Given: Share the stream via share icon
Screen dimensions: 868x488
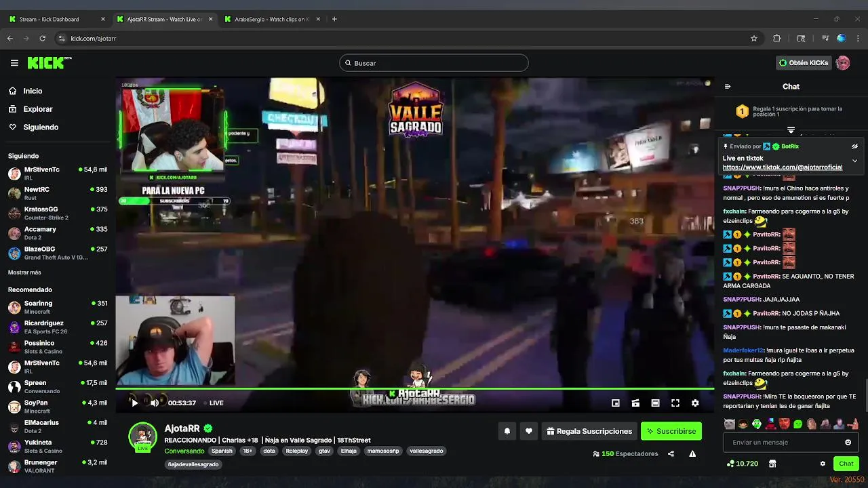Looking at the screenshot, I should 671,454.
